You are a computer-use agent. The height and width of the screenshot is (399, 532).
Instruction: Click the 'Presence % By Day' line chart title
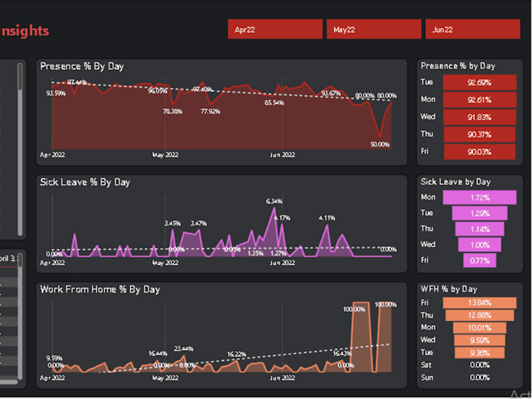[82, 66]
